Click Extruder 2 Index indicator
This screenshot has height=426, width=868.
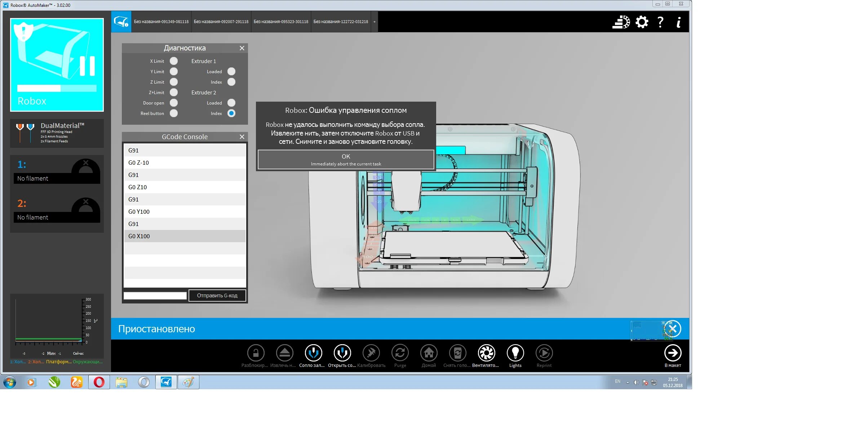[x=231, y=113]
